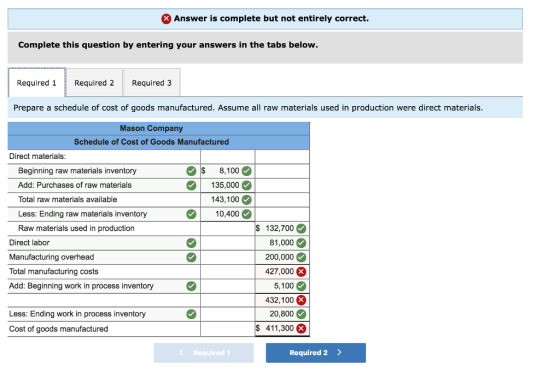The width and height of the screenshot is (560, 371).
Task: Click Mason Company table header
Action: point(151,129)
